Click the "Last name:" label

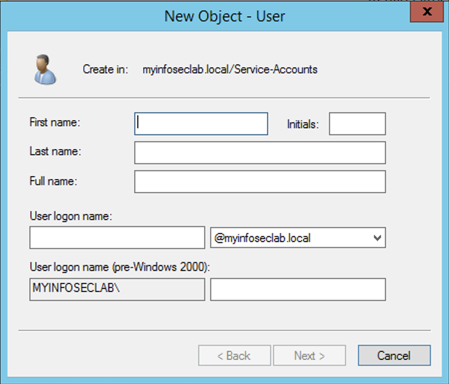(x=55, y=151)
